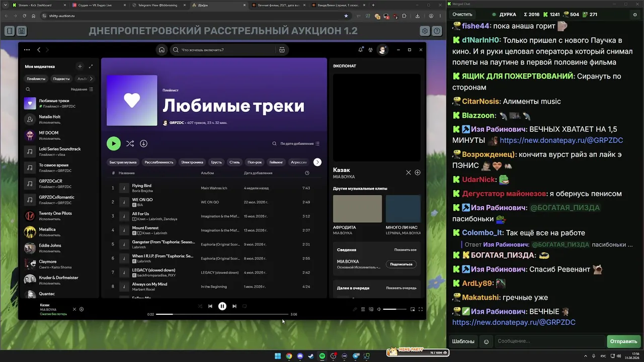Open Steam from the Windows taskbar
644x362 pixels.
[311, 356]
